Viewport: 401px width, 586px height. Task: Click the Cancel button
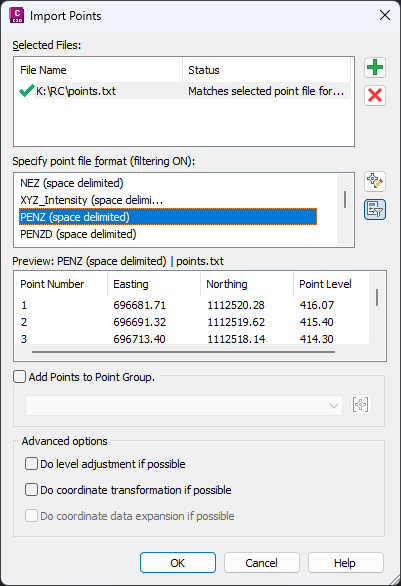[x=262, y=562]
